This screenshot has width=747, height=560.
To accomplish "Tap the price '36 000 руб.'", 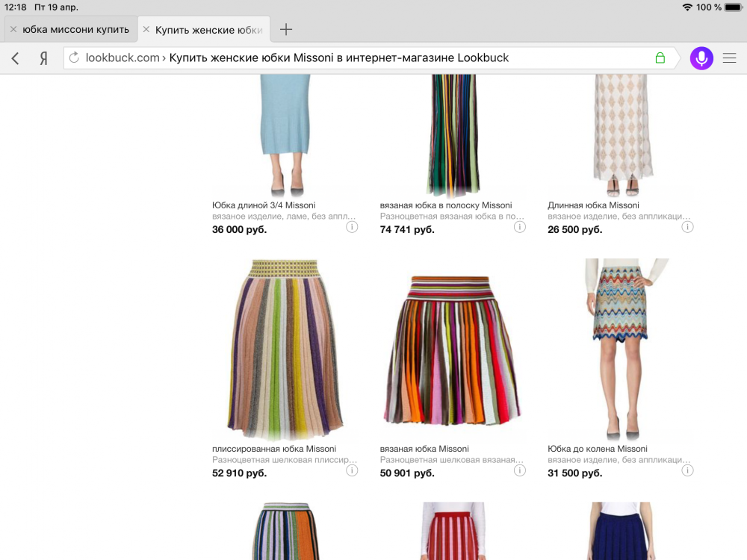I will [x=239, y=229].
